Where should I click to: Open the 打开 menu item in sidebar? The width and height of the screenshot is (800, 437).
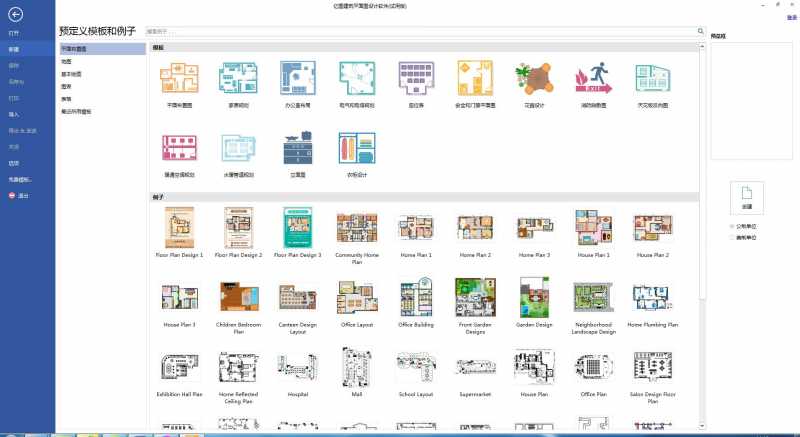click(x=14, y=33)
